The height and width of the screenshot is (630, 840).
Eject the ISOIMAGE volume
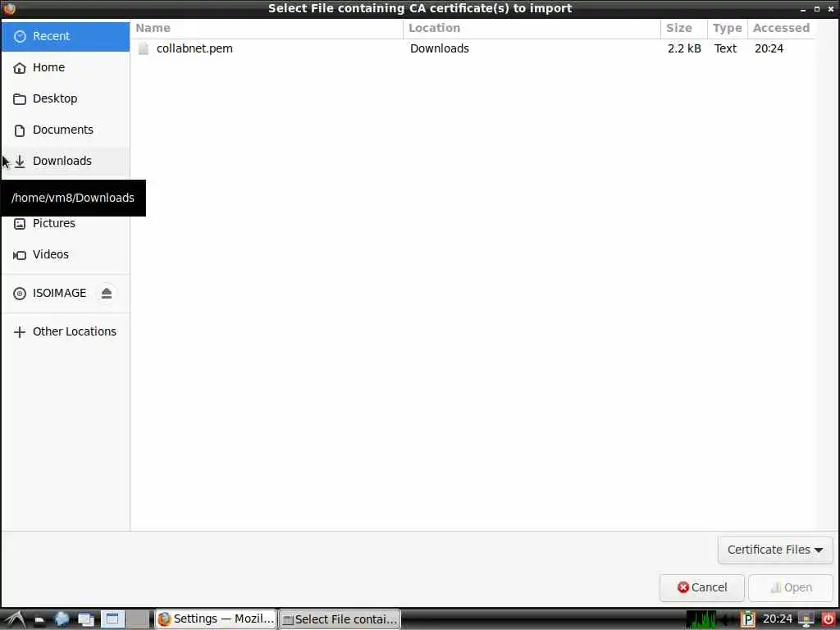coord(107,293)
